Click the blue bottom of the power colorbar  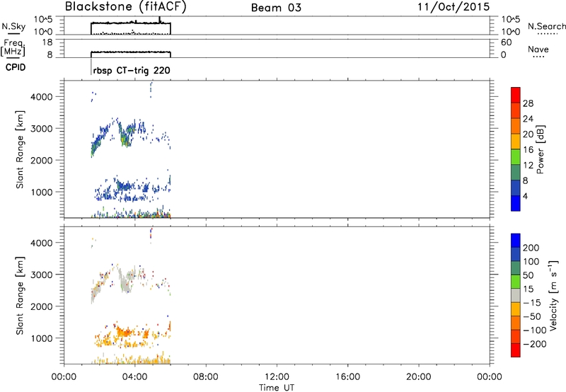pos(516,203)
